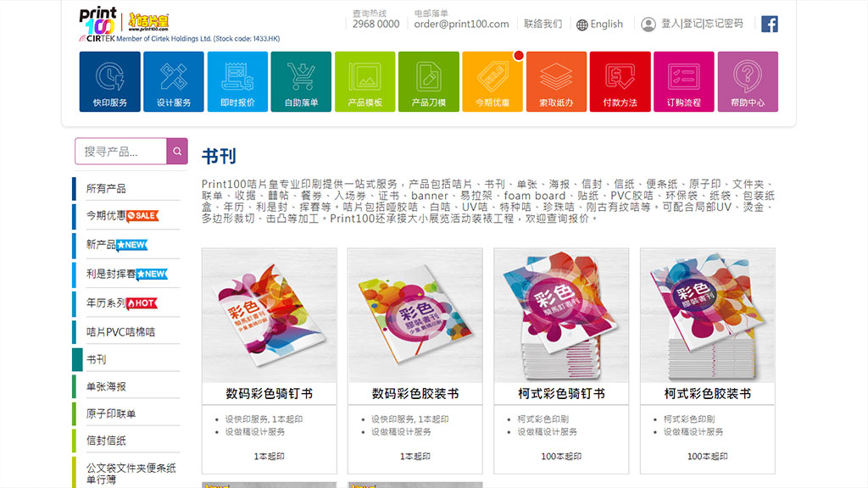Switch language to English
The image size is (868, 488).
600,25
